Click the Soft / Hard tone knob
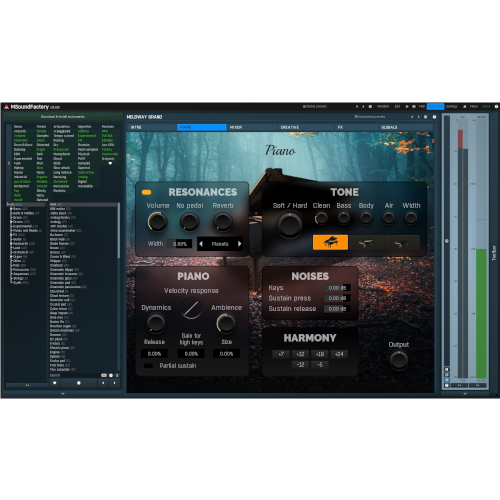Screen dimensions: 500x500 click(289, 225)
